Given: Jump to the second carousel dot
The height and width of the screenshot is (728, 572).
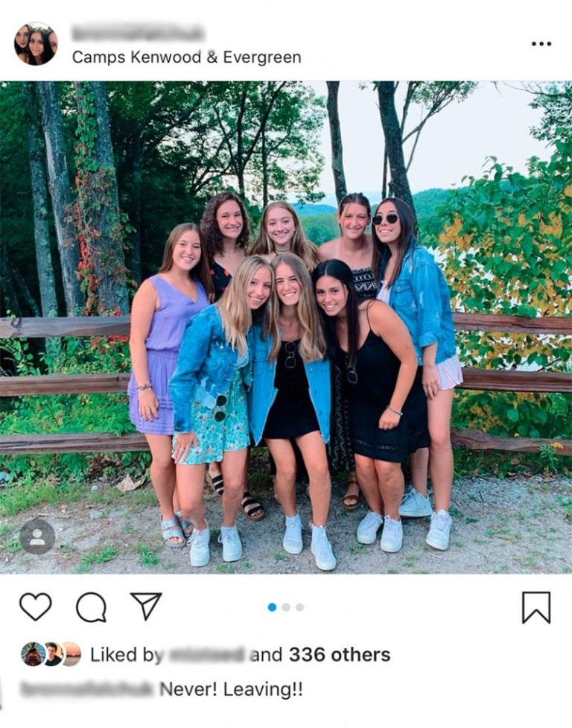Looking at the screenshot, I should [x=286, y=607].
